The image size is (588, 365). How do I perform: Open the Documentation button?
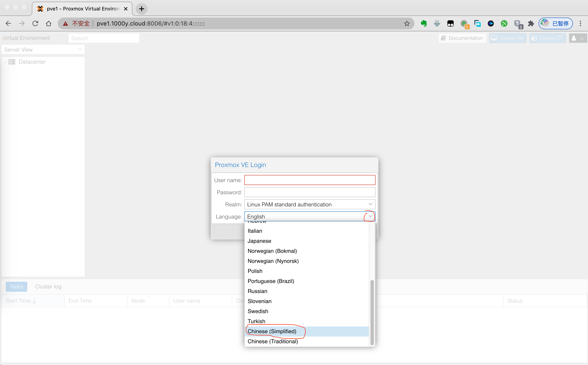click(462, 38)
